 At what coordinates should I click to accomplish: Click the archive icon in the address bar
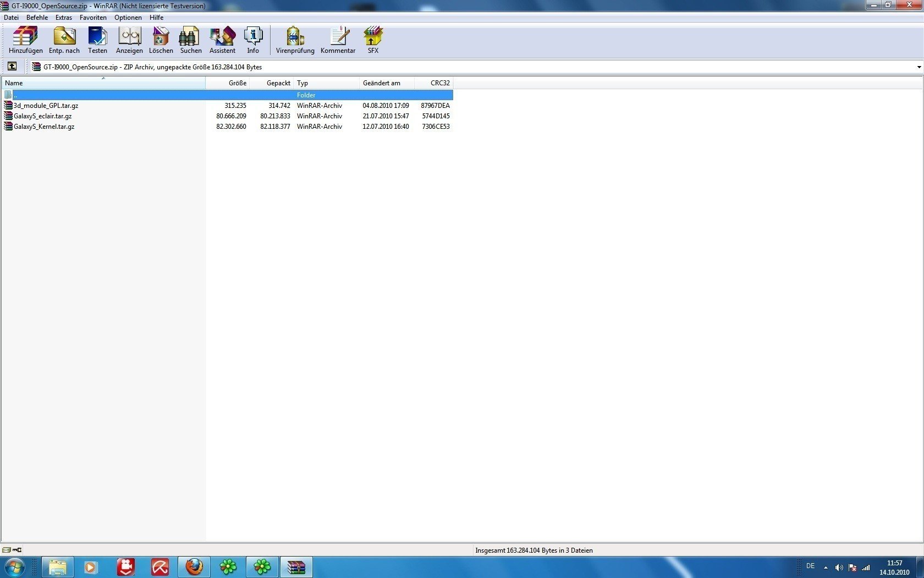[x=36, y=67]
